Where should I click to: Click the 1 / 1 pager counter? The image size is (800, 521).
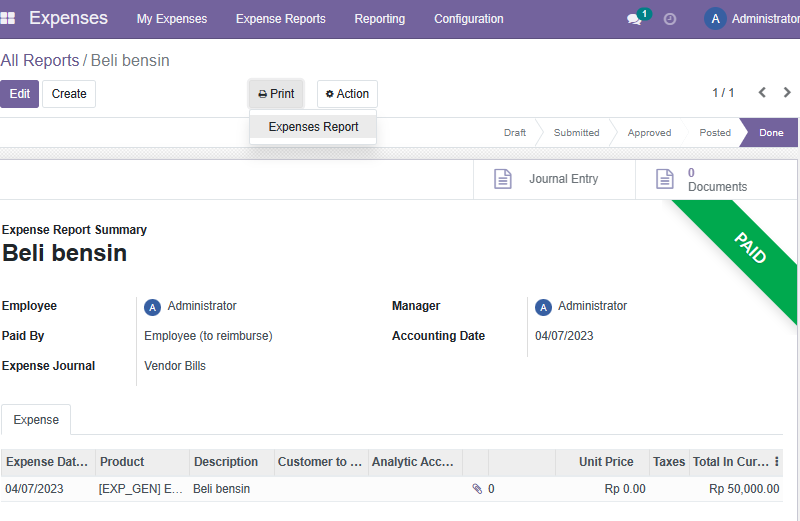click(723, 93)
